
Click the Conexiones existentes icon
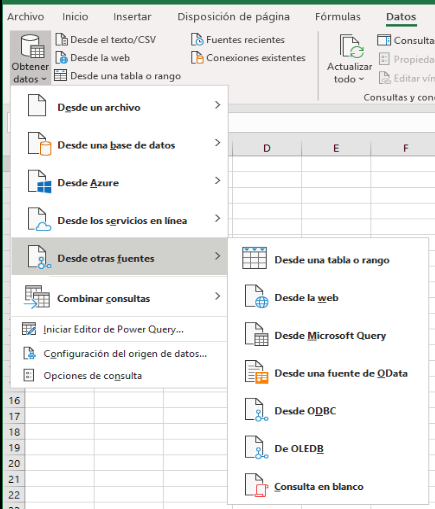click(197, 57)
